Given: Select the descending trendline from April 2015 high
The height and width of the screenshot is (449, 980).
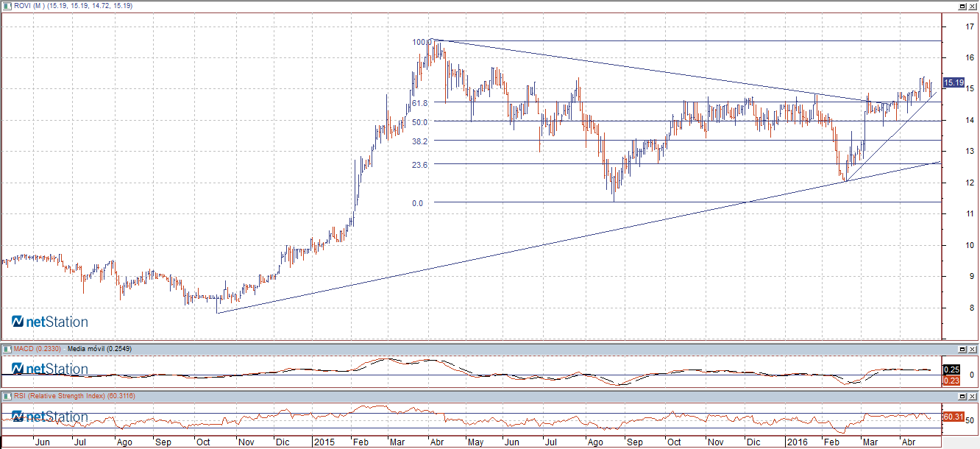Looking at the screenshot, I should click(x=662, y=71).
